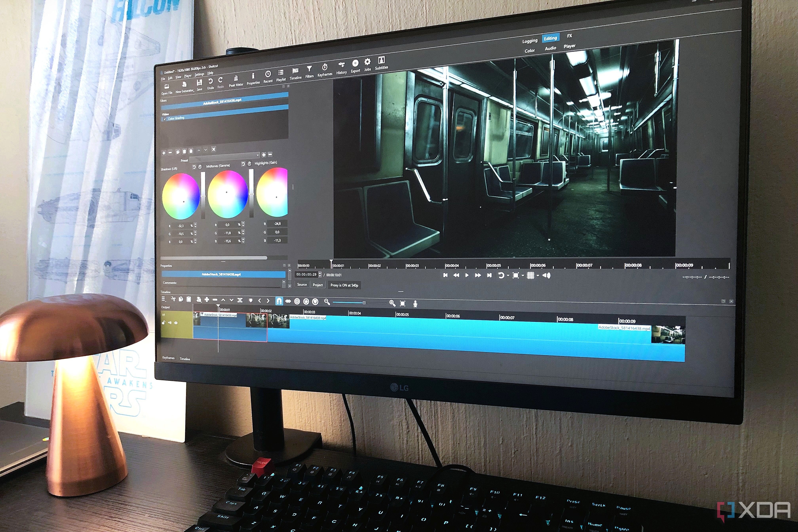798x532 pixels.
Task: Click the Subtitles toolbar icon
Action: [381, 61]
